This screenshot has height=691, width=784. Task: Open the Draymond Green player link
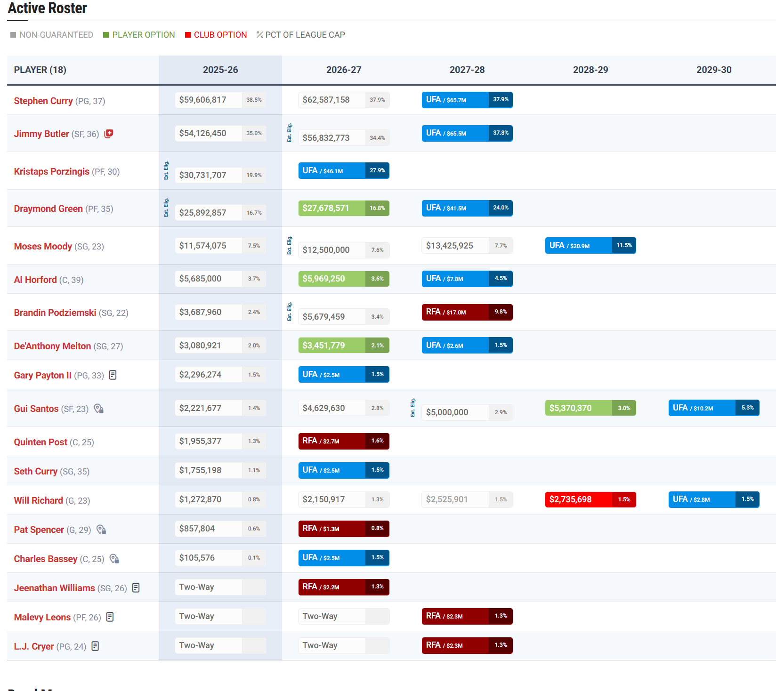coord(48,209)
